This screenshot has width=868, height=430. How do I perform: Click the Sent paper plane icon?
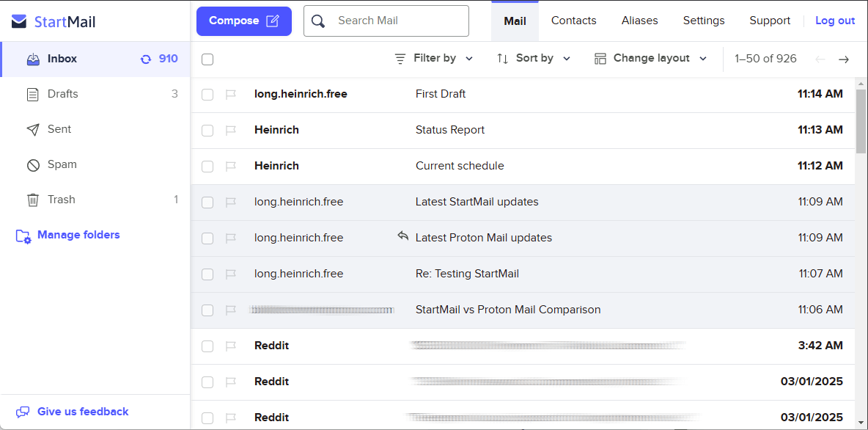tap(33, 130)
